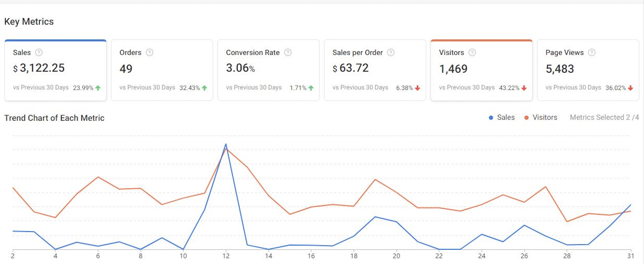Click the help icon beside Orders
The height and width of the screenshot is (264, 644).
(x=149, y=53)
